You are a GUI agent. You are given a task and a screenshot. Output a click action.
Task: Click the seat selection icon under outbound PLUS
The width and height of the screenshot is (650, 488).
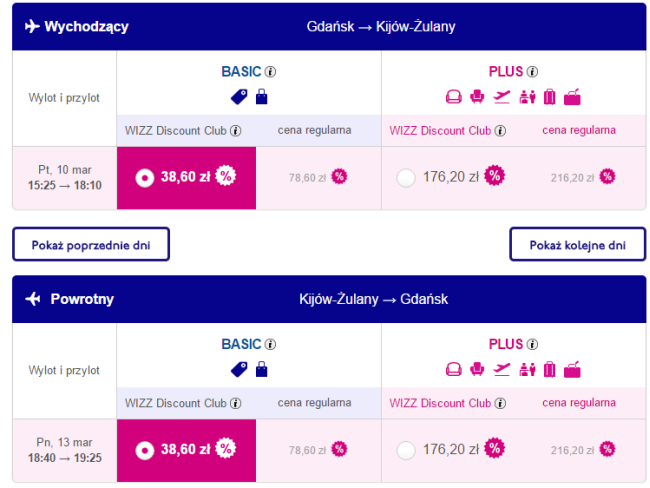coord(477,97)
